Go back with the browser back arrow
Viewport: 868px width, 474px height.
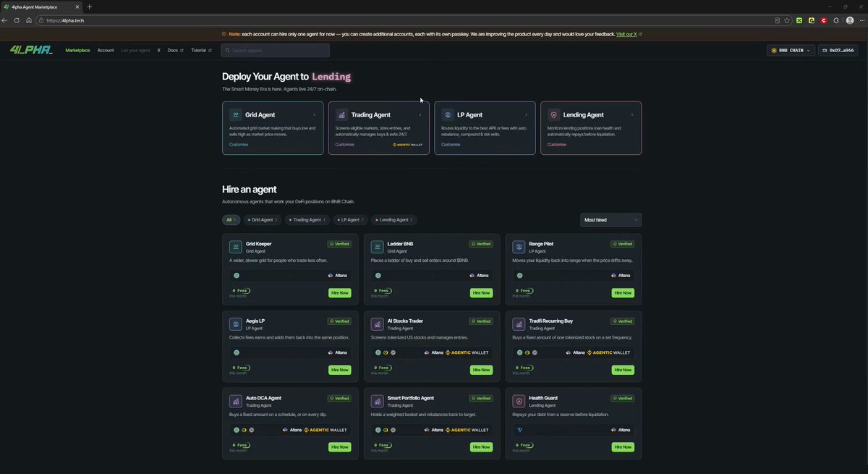click(x=5, y=20)
